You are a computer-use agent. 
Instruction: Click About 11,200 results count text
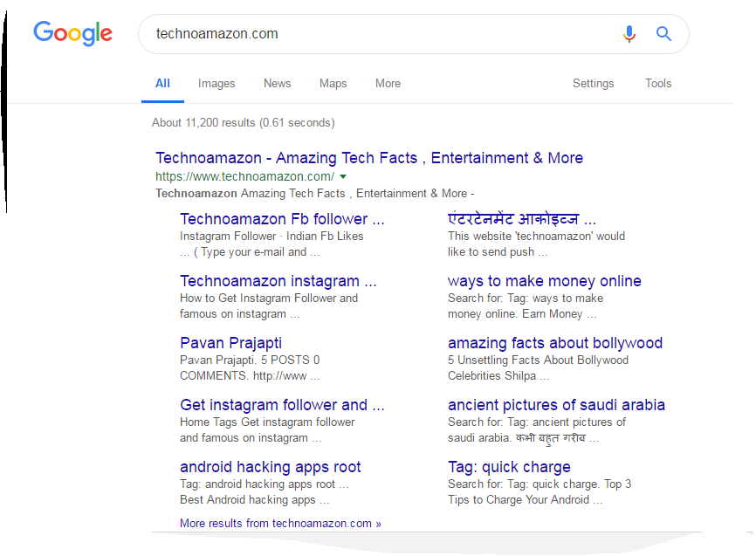click(x=243, y=122)
